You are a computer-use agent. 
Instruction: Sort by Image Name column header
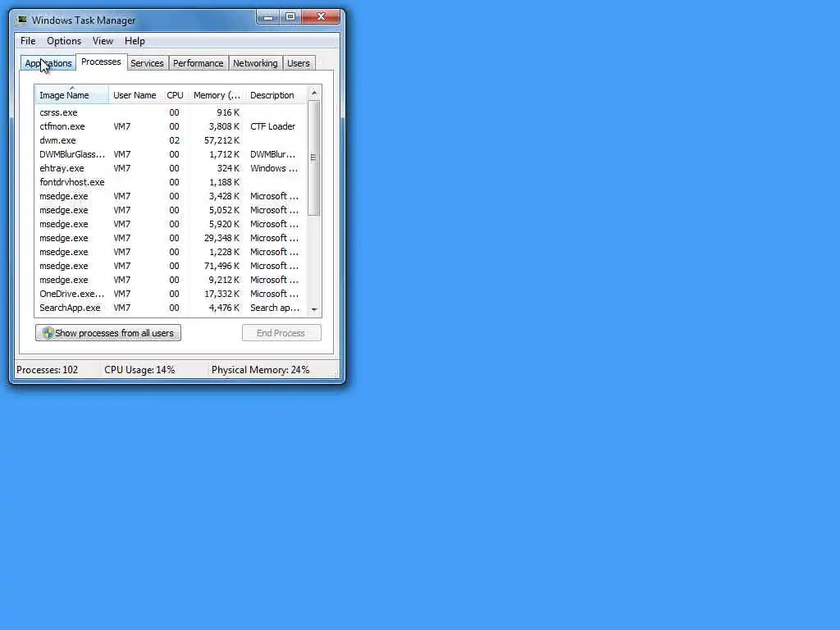pos(72,95)
